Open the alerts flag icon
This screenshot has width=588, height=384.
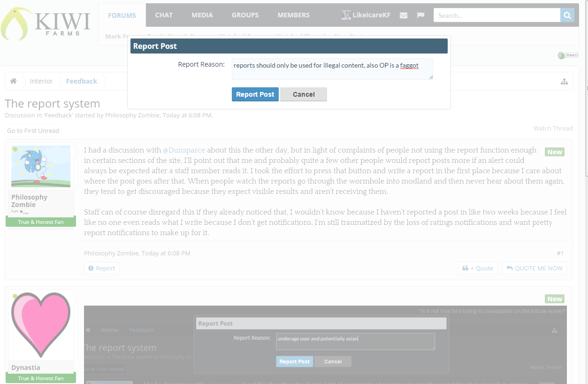(x=420, y=15)
